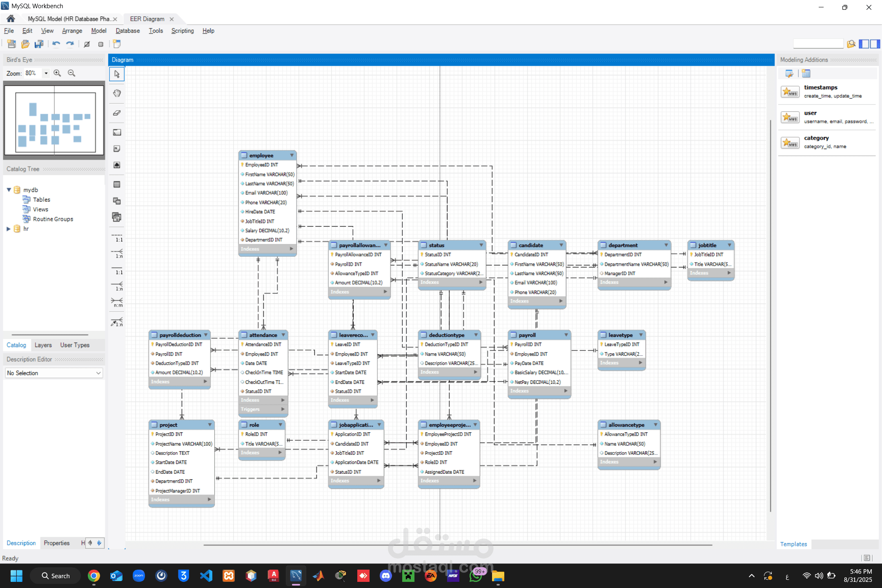Viewport: 882px width, 588px height.
Task: Choose the timestamps template
Action: point(827,91)
